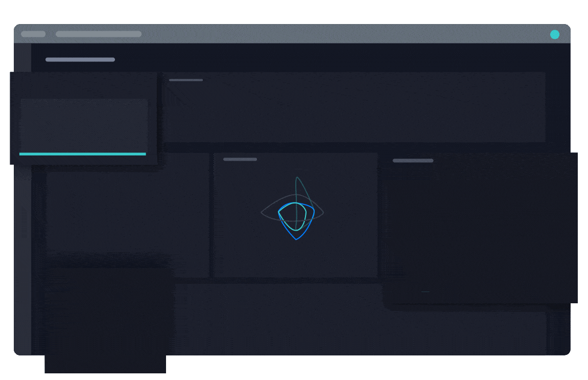Click the light gray heading bar below the title bar
Viewport: 588px width, 380px height.
coord(80,59)
